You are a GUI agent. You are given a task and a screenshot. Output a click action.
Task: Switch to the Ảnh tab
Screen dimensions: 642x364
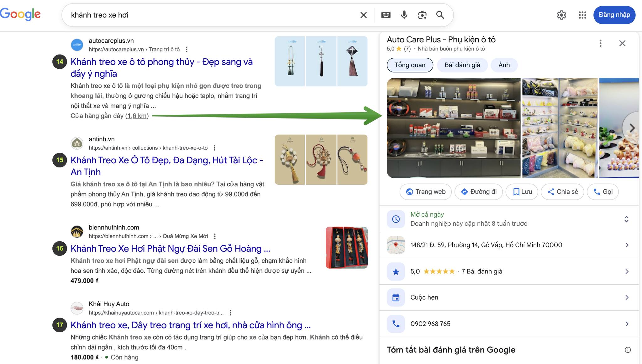[504, 65]
